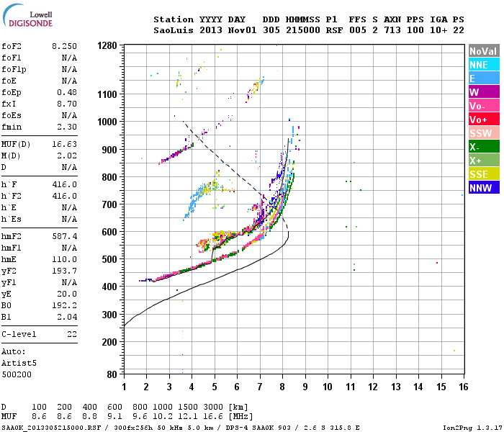Click the hmF2 value 587.4
Viewport: 504px width, 432px height.
(x=64, y=237)
